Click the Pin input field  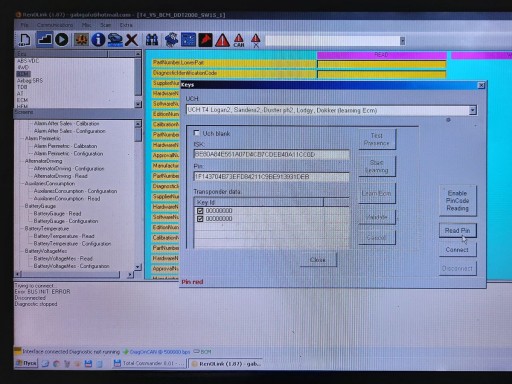coord(271,177)
